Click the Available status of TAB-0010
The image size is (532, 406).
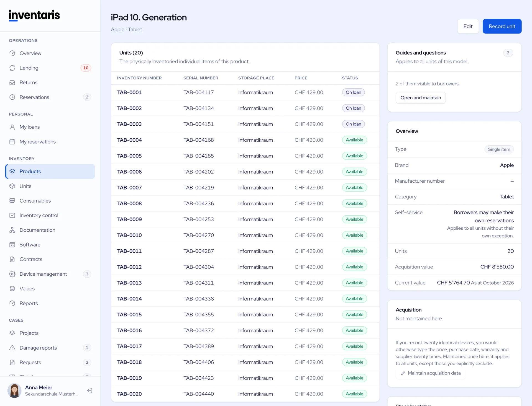click(x=354, y=235)
